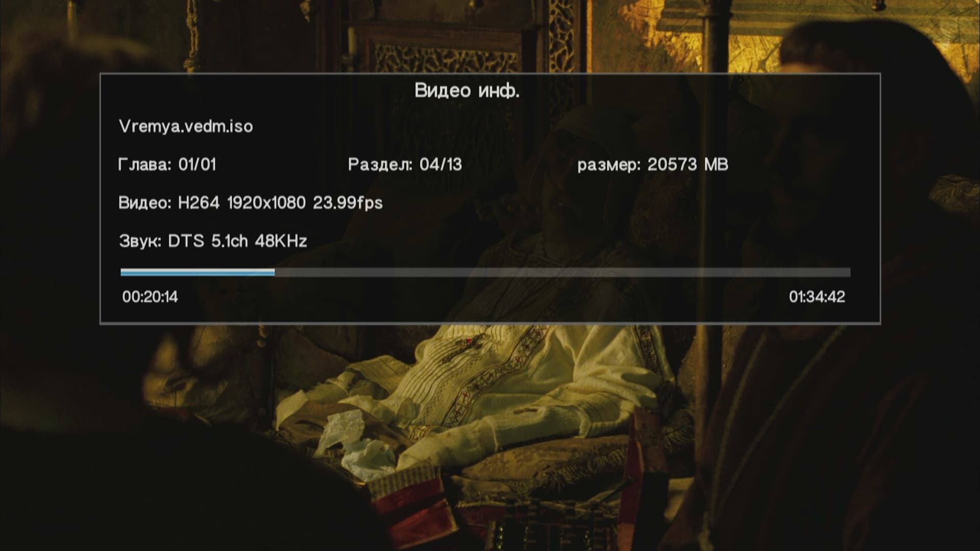Screen dimensions: 980x551
Task: Click the total duration 01:34:42
Action: 817,297
